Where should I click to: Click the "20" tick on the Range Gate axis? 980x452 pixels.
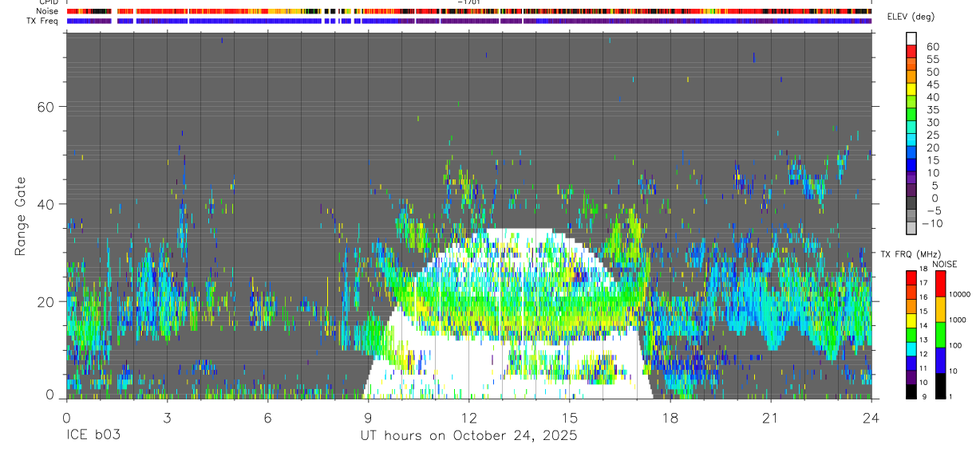(x=46, y=301)
